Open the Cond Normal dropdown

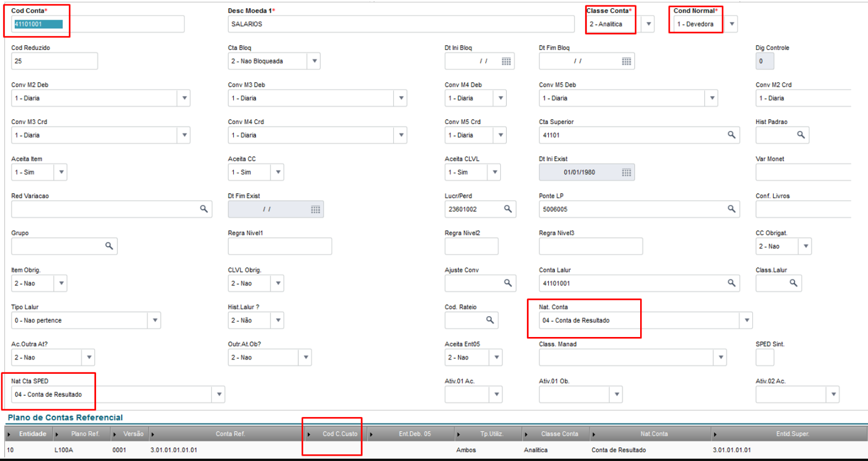(x=732, y=24)
